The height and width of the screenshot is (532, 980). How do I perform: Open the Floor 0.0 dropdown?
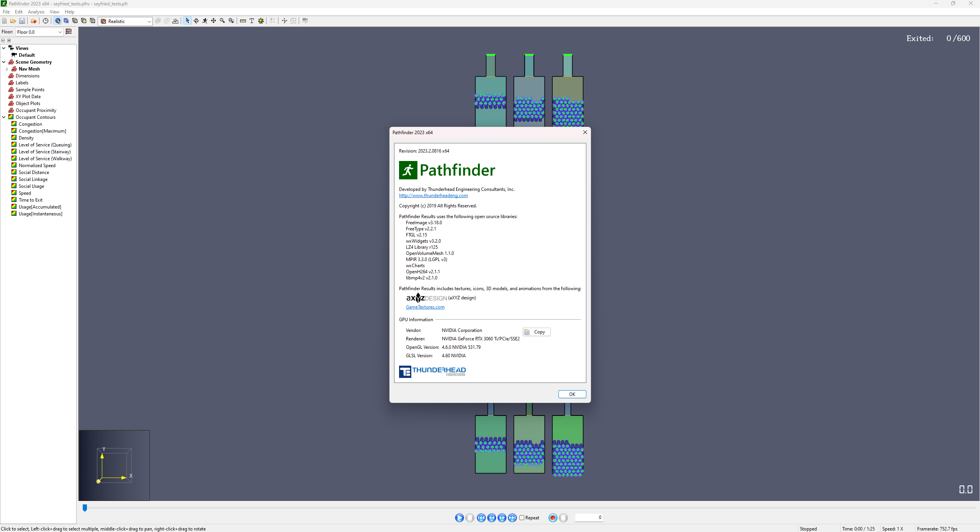39,32
